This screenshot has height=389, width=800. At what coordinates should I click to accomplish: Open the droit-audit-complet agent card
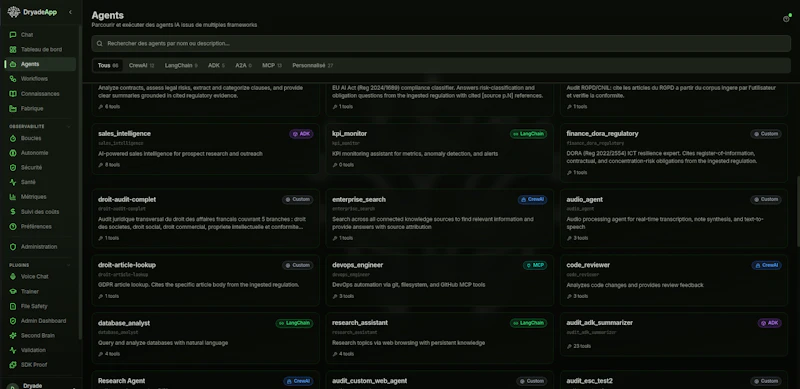click(206, 218)
